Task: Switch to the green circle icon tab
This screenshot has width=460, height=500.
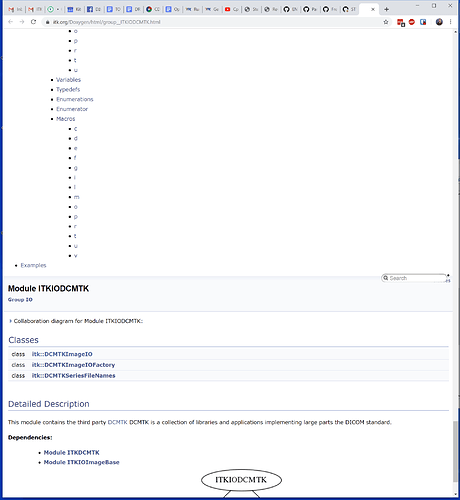Action: 54,9
